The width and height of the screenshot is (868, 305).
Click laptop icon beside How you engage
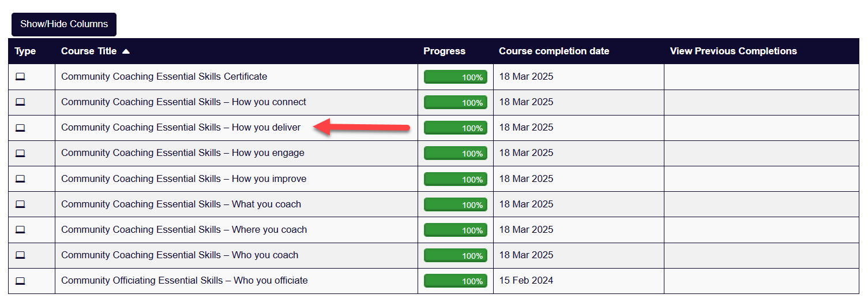[x=20, y=153]
